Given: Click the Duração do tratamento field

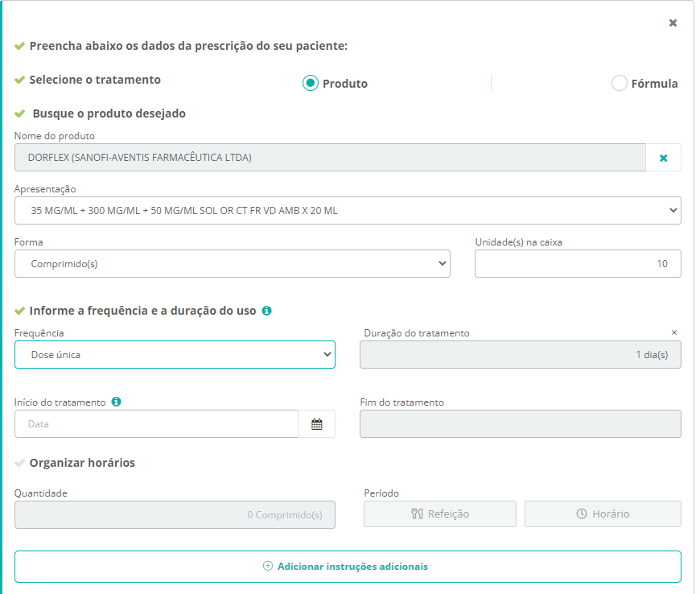Looking at the screenshot, I should pos(520,354).
